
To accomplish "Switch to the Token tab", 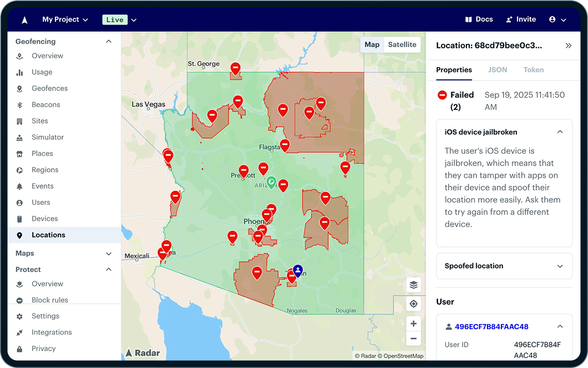I will pos(534,70).
